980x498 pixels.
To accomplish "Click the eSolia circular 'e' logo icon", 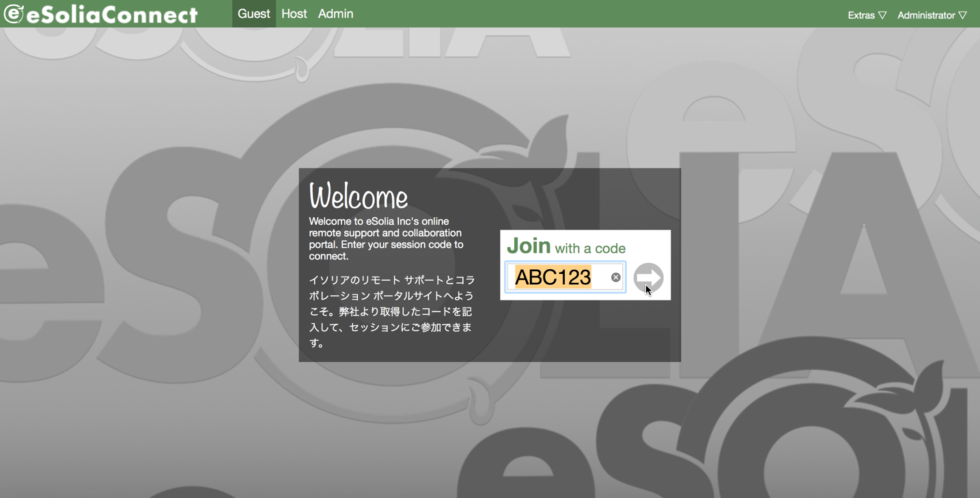I will pyautogui.click(x=13, y=14).
